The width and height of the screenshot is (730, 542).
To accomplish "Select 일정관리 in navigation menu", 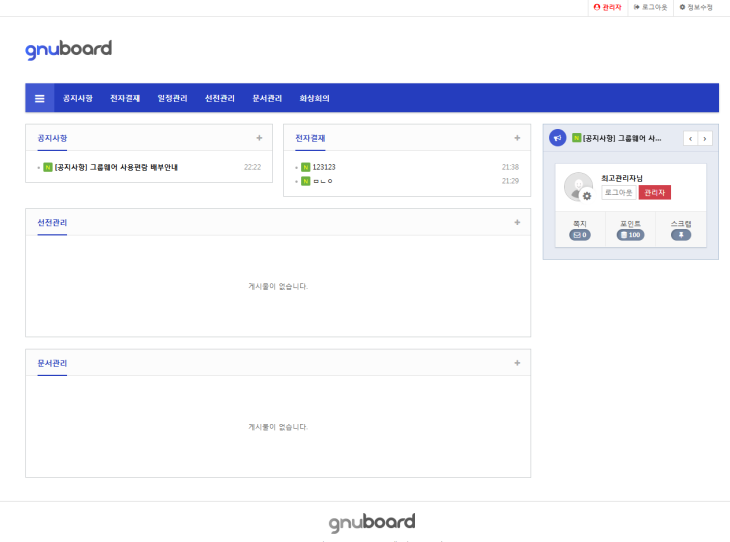I will coord(172,98).
